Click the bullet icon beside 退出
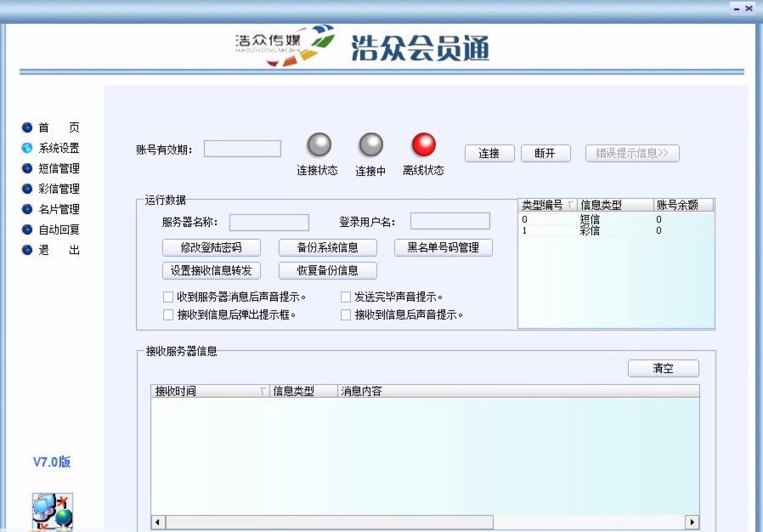 tap(27, 250)
